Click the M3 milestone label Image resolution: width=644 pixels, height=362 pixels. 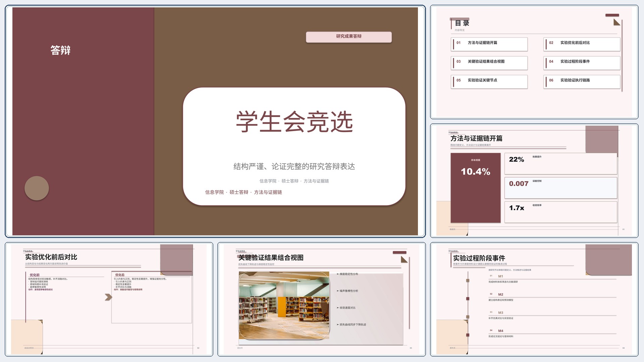[x=500, y=312]
